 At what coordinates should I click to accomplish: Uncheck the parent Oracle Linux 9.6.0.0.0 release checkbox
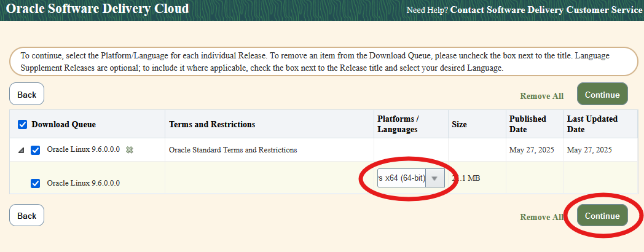(35, 150)
